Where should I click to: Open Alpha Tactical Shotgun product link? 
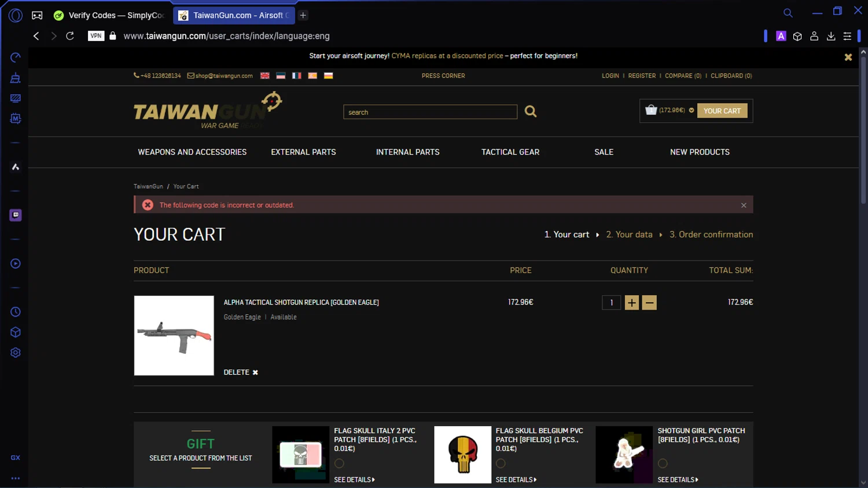pyautogui.click(x=301, y=303)
